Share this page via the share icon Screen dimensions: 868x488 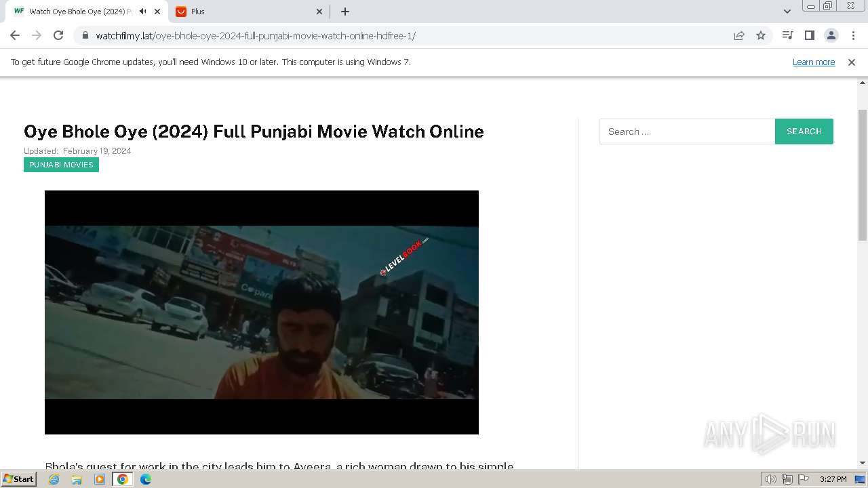point(739,35)
